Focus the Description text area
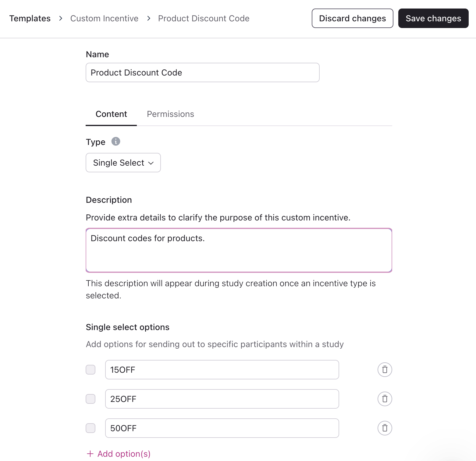476x461 pixels. 239,250
